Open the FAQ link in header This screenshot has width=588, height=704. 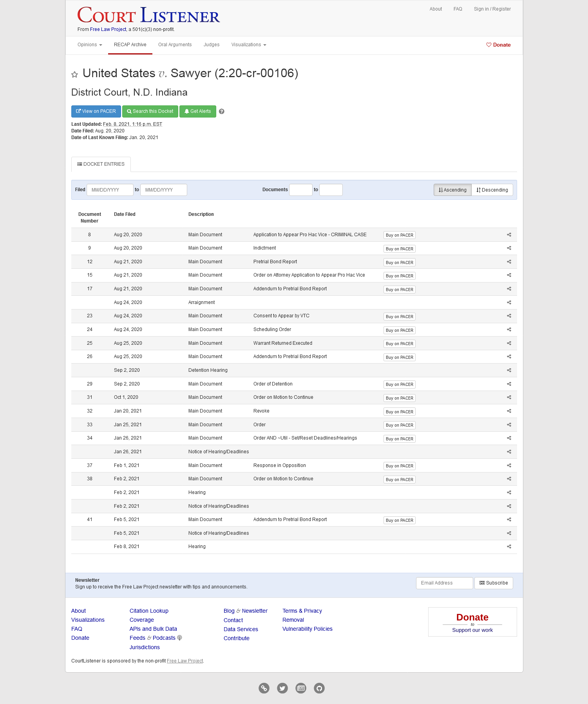458,9
